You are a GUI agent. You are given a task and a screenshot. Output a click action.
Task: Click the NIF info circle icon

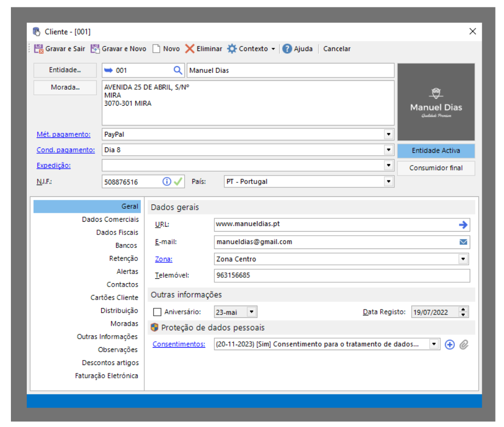click(x=167, y=182)
